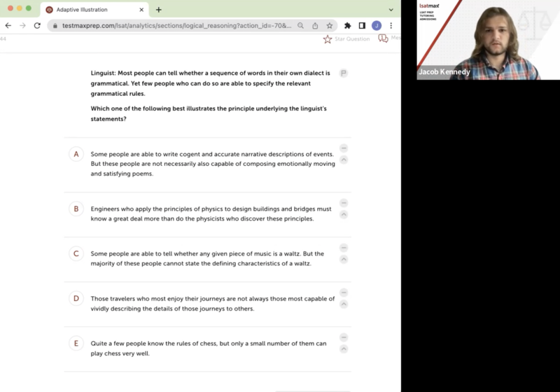
Task: Expand answer D using the chevron button
Action: point(343,304)
